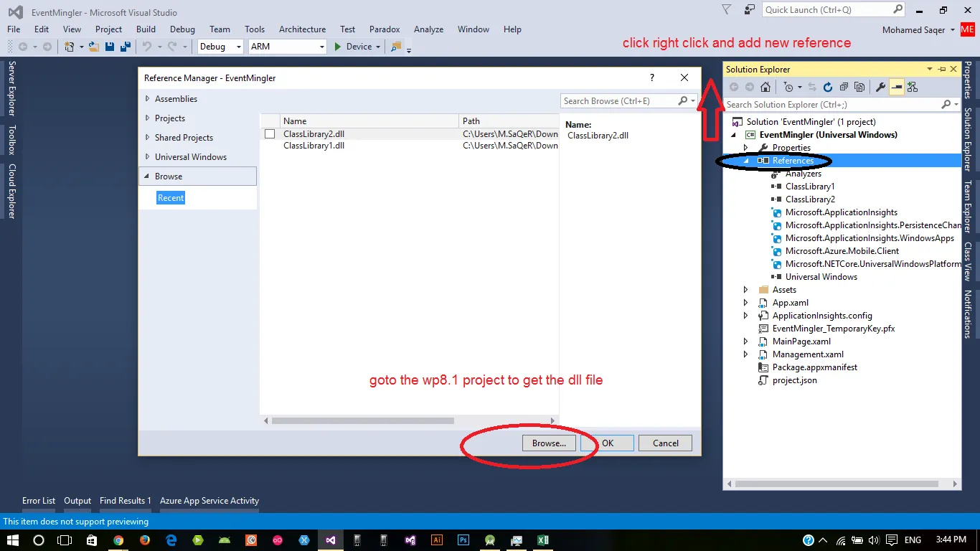Click the search magnifier in Solution Explorer
The height and width of the screenshot is (551, 980).
click(946, 105)
